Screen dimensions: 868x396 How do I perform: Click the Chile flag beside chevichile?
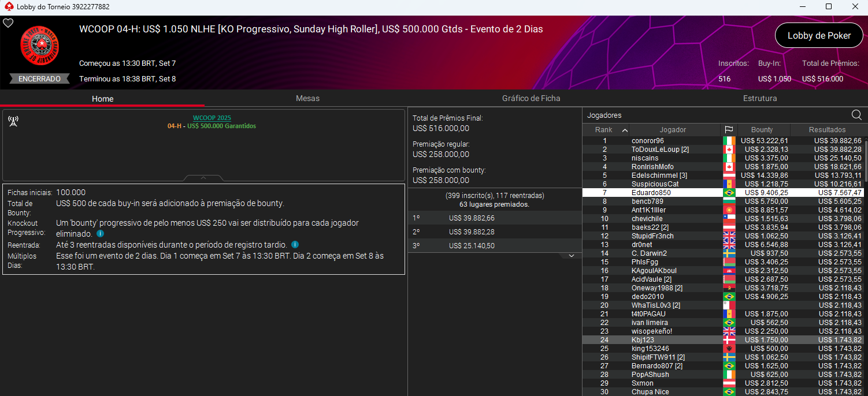pos(729,219)
